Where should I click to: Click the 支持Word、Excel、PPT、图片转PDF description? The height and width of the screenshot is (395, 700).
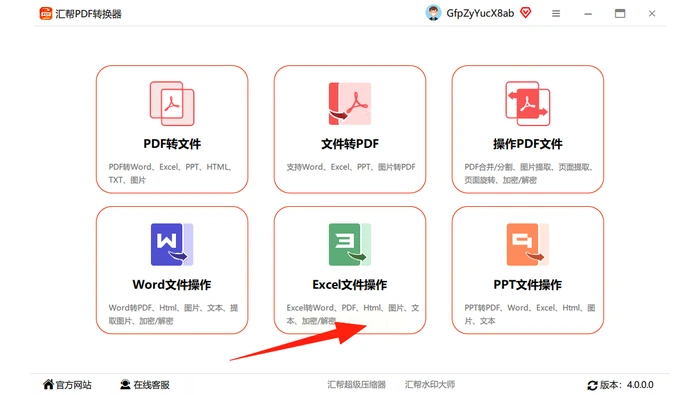point(351,167)
